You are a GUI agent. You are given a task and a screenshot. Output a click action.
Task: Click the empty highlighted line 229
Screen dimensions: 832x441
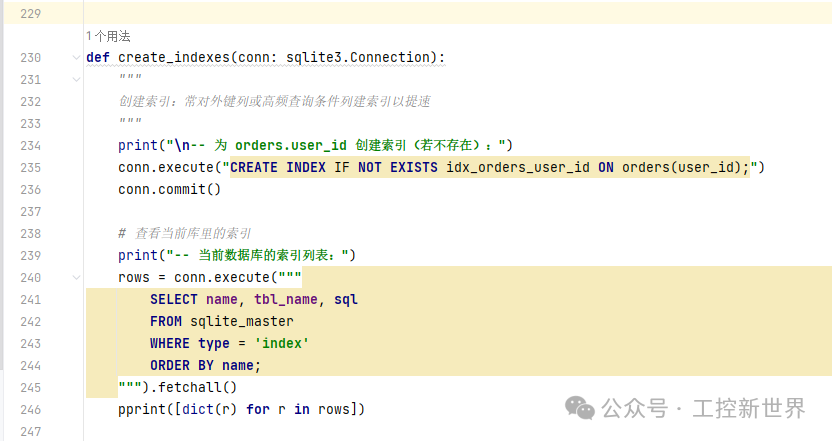pos(450,13)
